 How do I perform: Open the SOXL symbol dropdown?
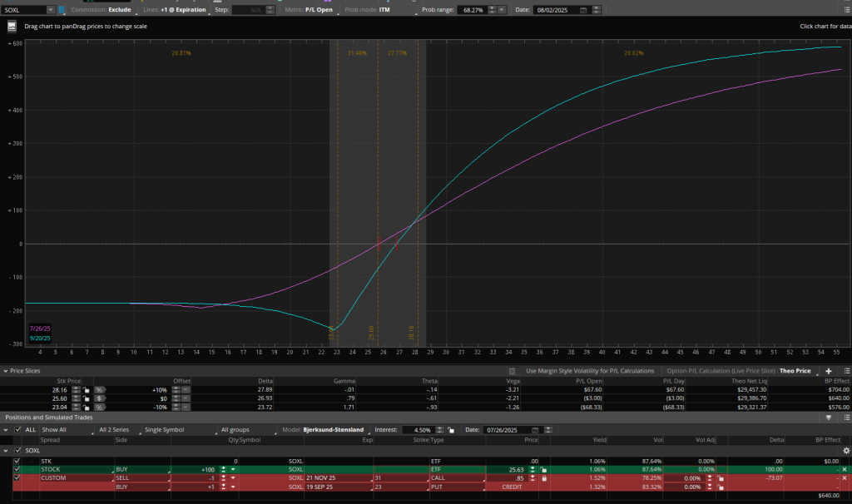[50, 10]
